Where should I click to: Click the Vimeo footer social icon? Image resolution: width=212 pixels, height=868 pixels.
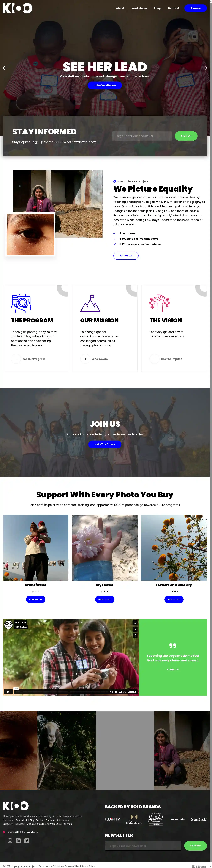tap(27, 840)
